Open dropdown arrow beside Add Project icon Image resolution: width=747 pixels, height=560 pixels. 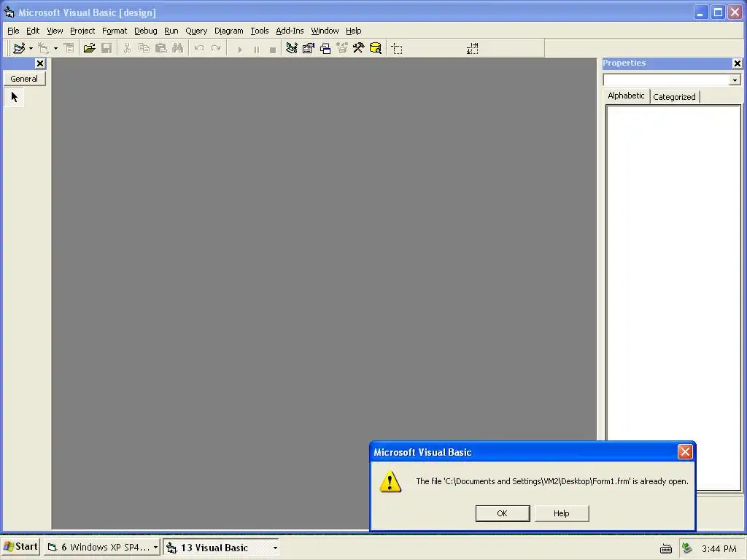31,48
